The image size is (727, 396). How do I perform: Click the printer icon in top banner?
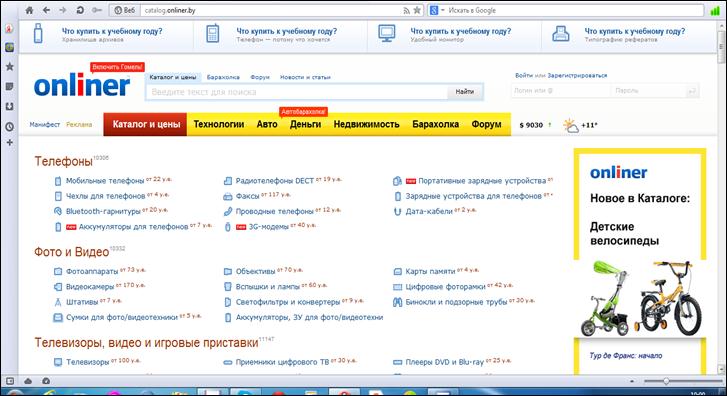pos(561,34)
